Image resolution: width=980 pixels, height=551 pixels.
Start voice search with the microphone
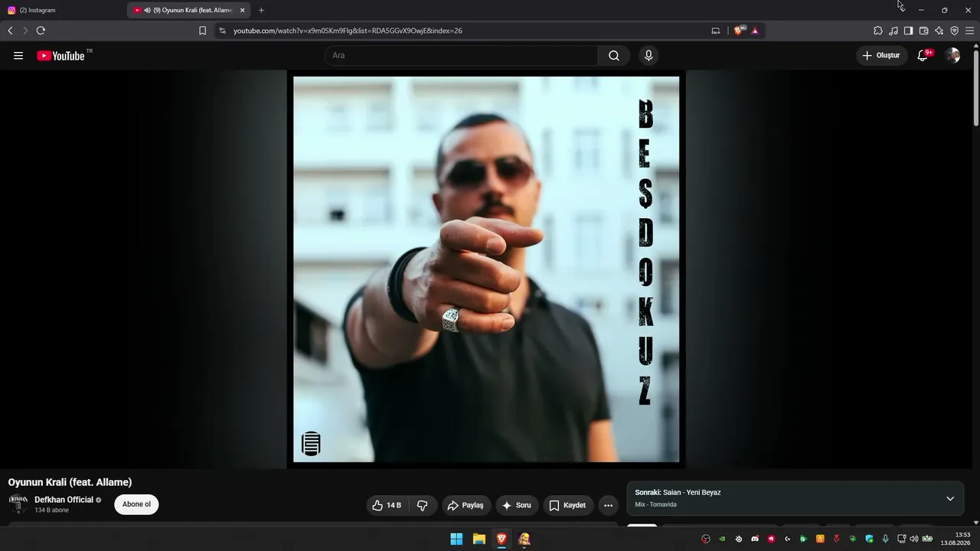point(648,55)
